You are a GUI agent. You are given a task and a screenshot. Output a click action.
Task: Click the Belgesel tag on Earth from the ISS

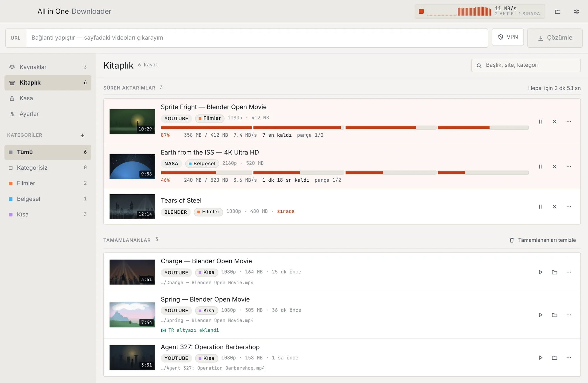coord(202,163)
